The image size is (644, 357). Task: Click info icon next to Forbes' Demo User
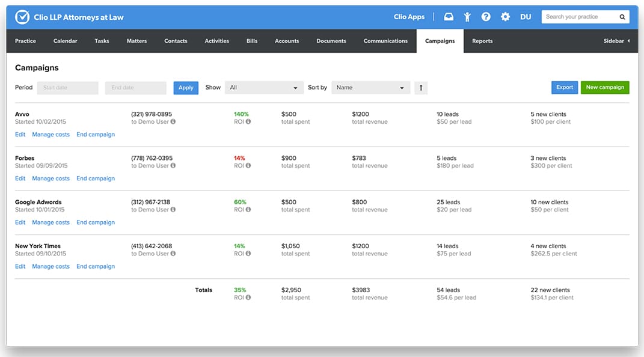click(x=173, y=165)
